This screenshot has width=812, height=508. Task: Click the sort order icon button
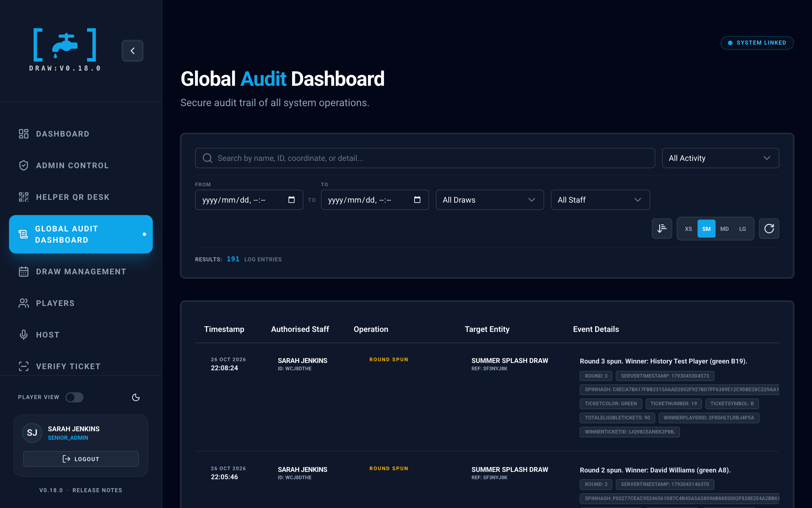662,229
